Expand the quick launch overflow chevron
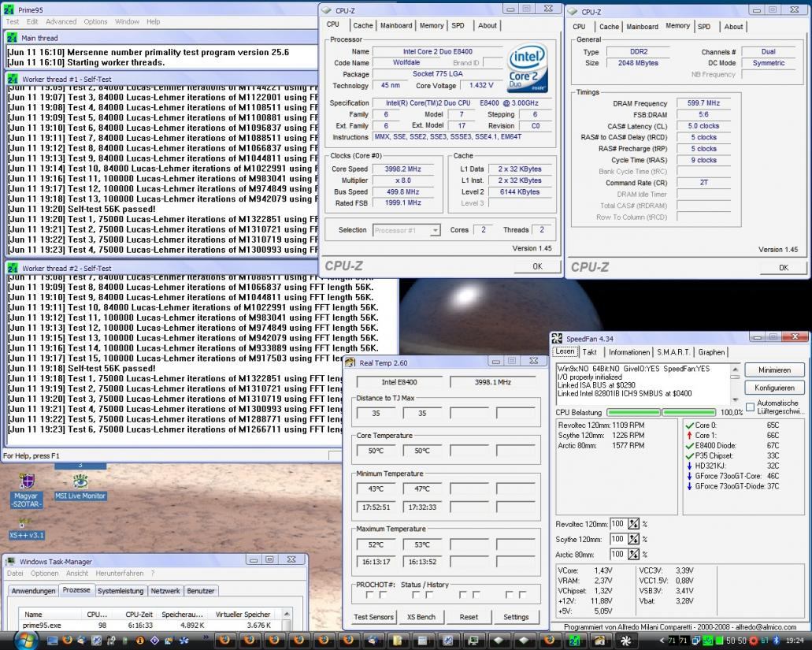The height and width of the screenshot is (650, 812). coord(206,637)
